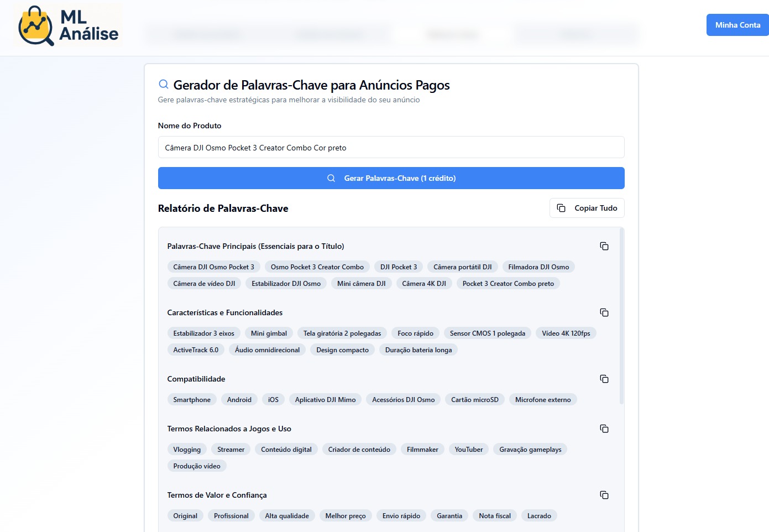Click Gerar Palavras-Chave (1 crédito) button
This screenshot has width=769, height=532.
(391, 178)
